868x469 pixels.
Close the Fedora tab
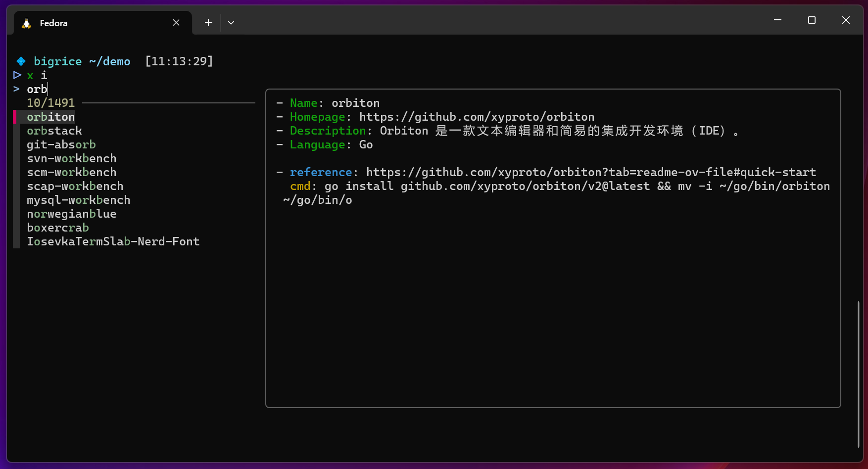(x=176, y=23)
